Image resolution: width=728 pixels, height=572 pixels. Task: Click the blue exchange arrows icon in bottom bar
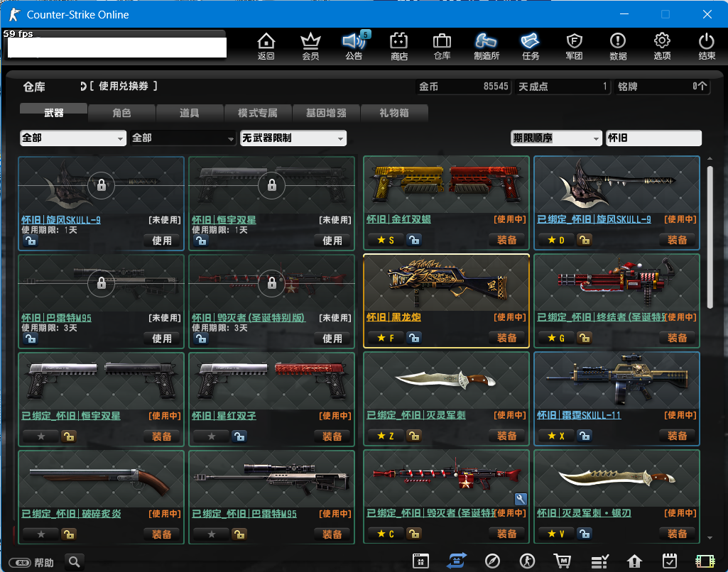click(457, 561)
